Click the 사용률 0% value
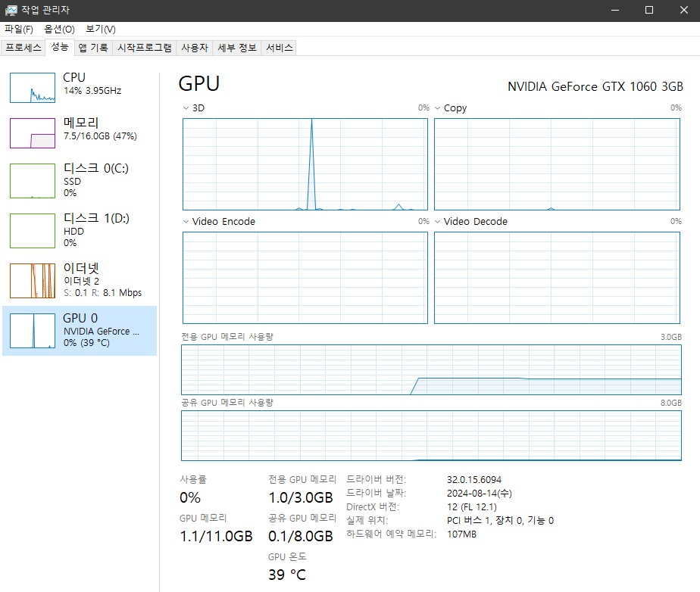 point(190,497)
